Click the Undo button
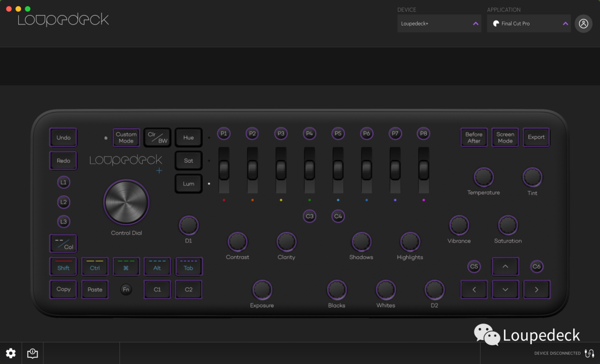 (63, 138)
